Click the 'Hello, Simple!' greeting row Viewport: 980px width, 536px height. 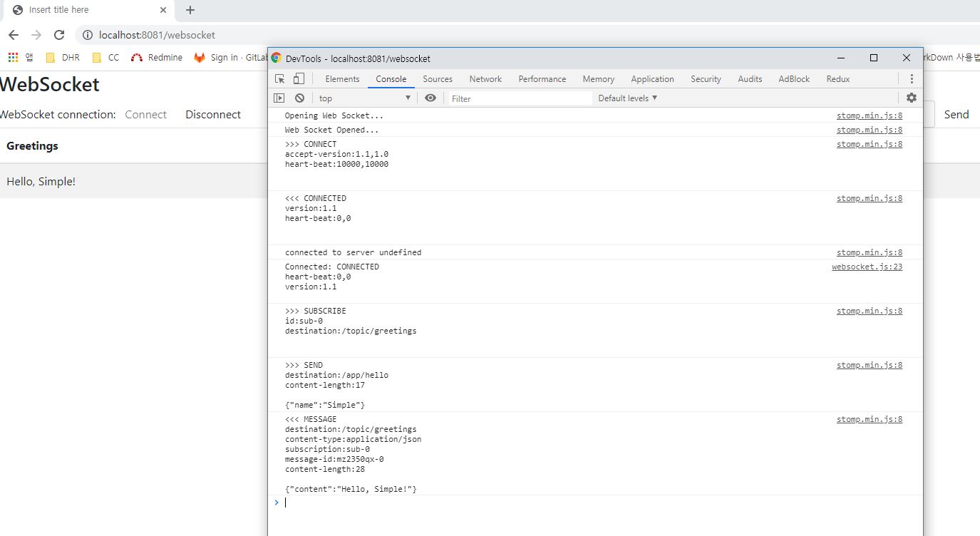click(x=134, y=182)
